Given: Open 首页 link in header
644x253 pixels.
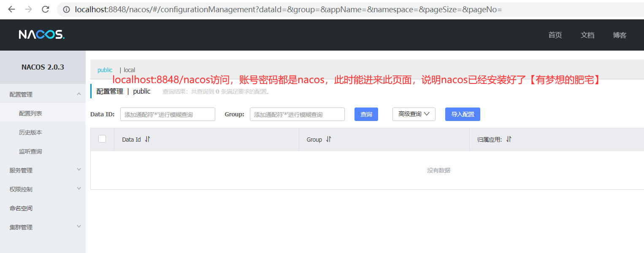Looking at the screenshot, I should pyautogui.click(x=555, y=35).
